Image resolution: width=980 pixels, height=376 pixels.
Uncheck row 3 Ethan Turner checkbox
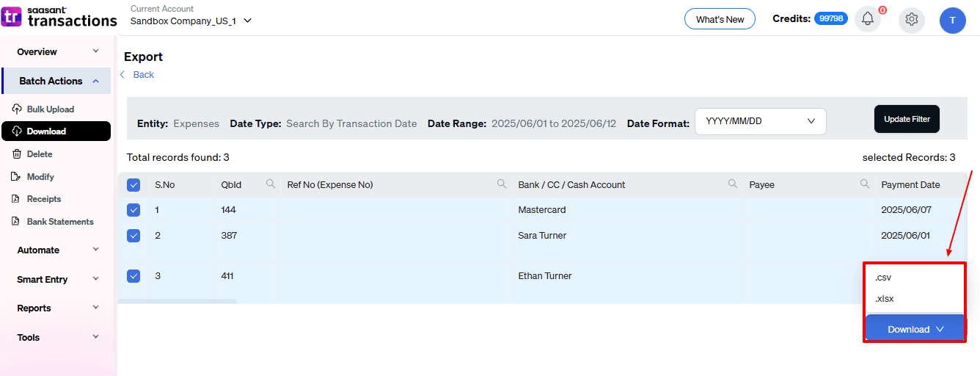point(134,276)
